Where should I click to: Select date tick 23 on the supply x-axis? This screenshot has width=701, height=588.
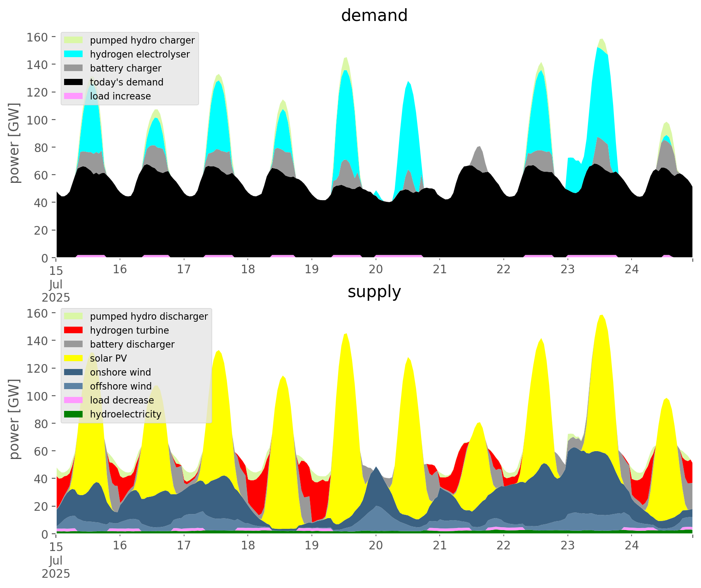pos(567,546)
